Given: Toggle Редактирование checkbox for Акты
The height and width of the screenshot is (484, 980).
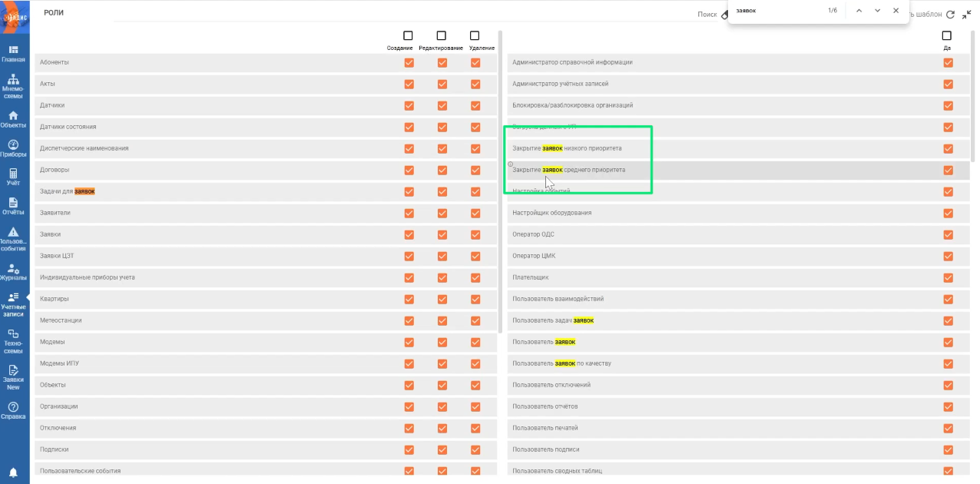Looking at the screenshot, I should point(442,85).
